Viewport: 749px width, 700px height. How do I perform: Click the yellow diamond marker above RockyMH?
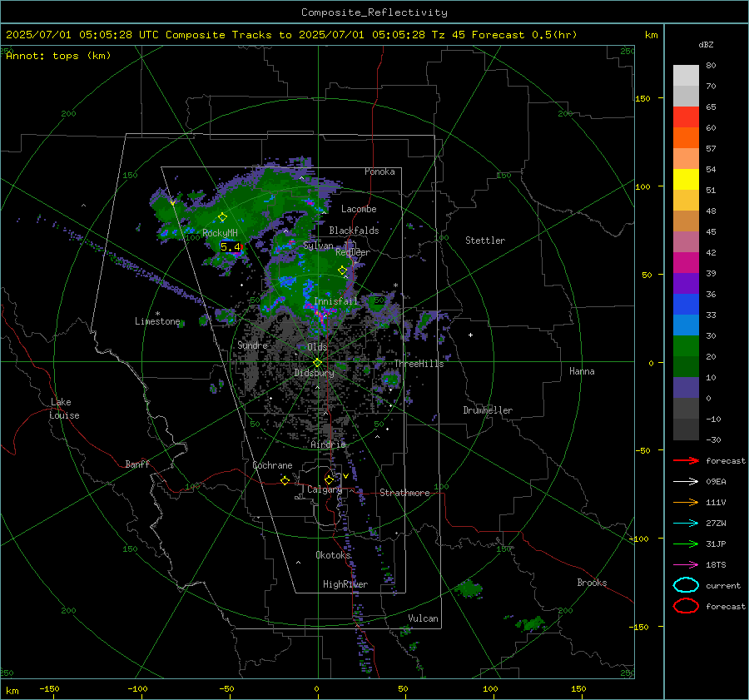tap(222, 217)
